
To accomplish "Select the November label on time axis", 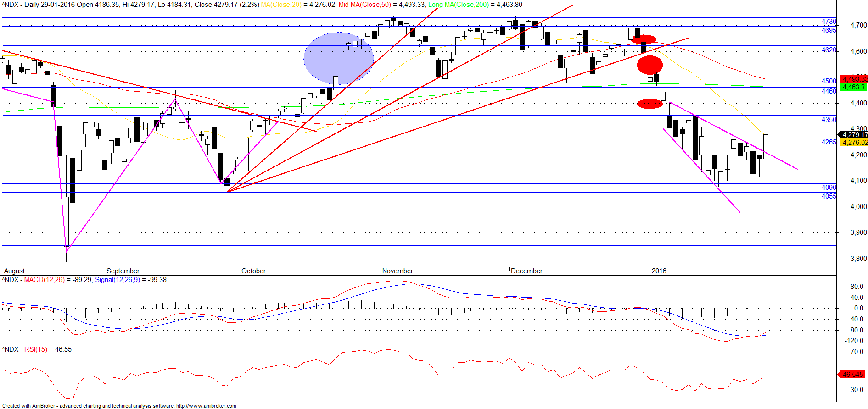I will tap(398, 271).
